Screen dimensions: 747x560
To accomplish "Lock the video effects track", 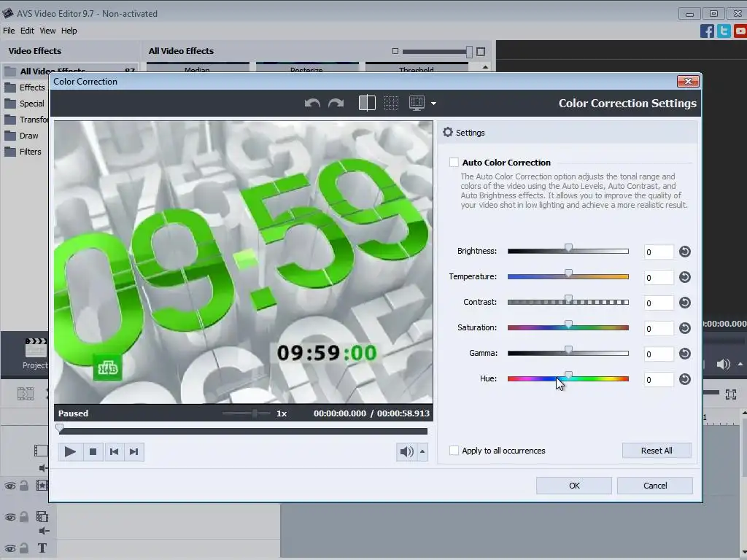I will [24, 486].
